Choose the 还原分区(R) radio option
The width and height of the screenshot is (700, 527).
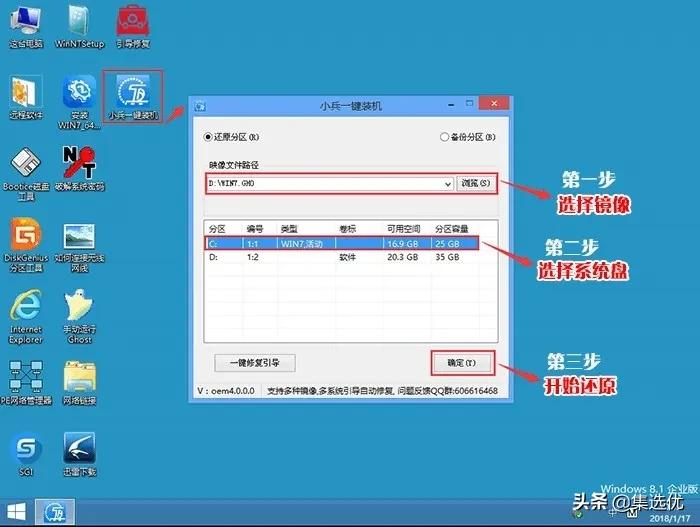click(x=231, y=137)
